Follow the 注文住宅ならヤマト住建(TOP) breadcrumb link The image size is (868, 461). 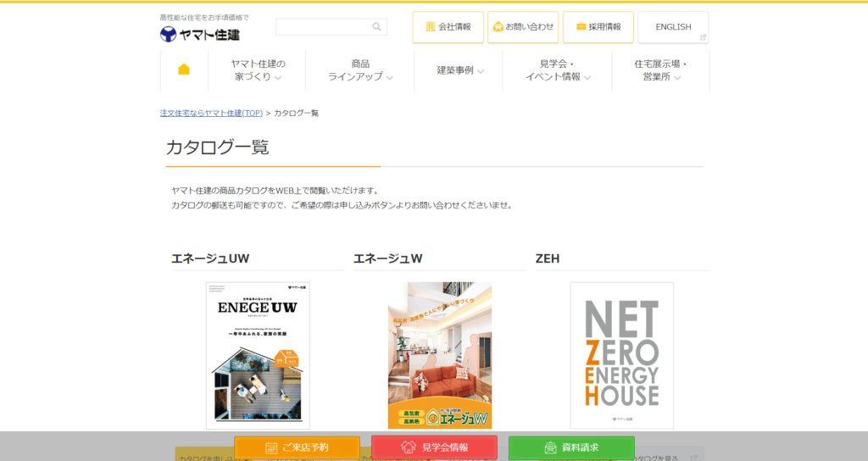click(211, 113)
